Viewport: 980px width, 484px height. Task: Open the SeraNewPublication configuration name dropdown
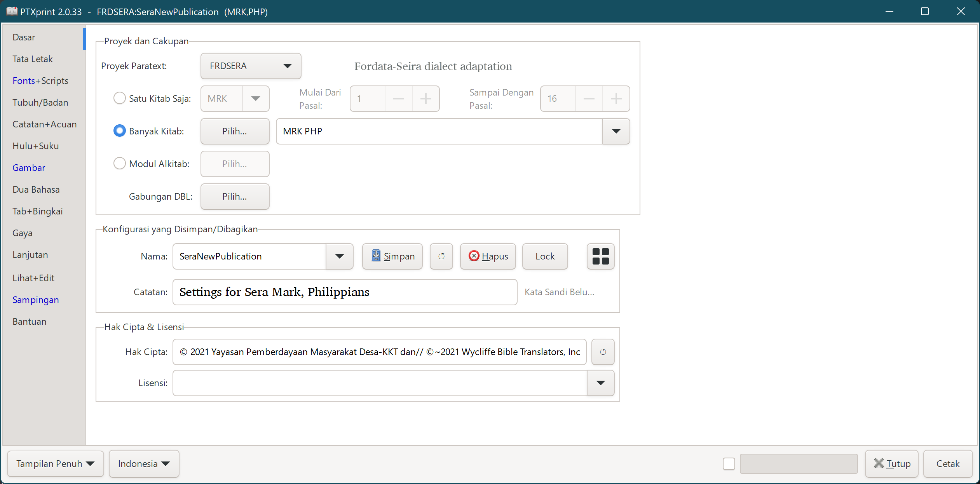click(x=339, y=256)
